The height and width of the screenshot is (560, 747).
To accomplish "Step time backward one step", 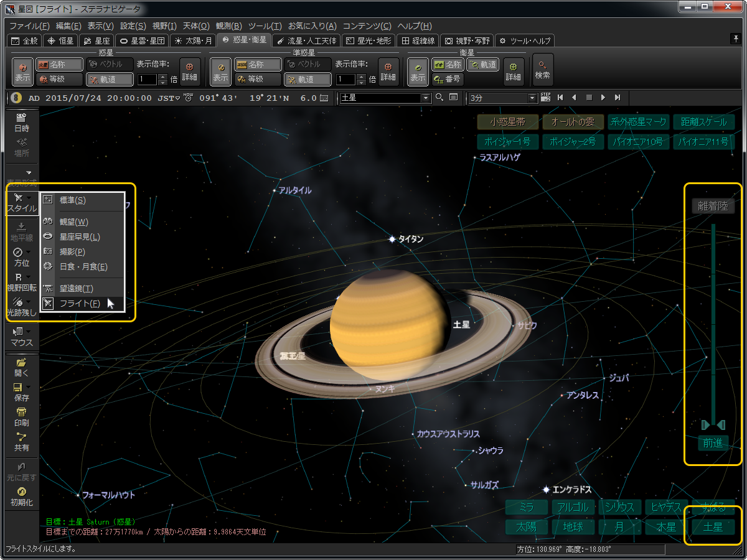I will click(x=560, y=98).
